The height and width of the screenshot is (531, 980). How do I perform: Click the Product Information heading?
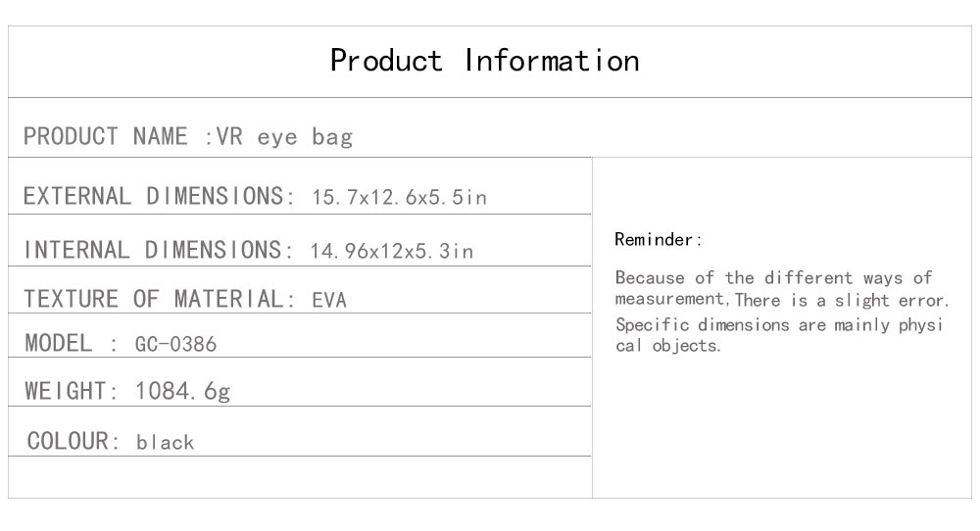pos(484,61)
